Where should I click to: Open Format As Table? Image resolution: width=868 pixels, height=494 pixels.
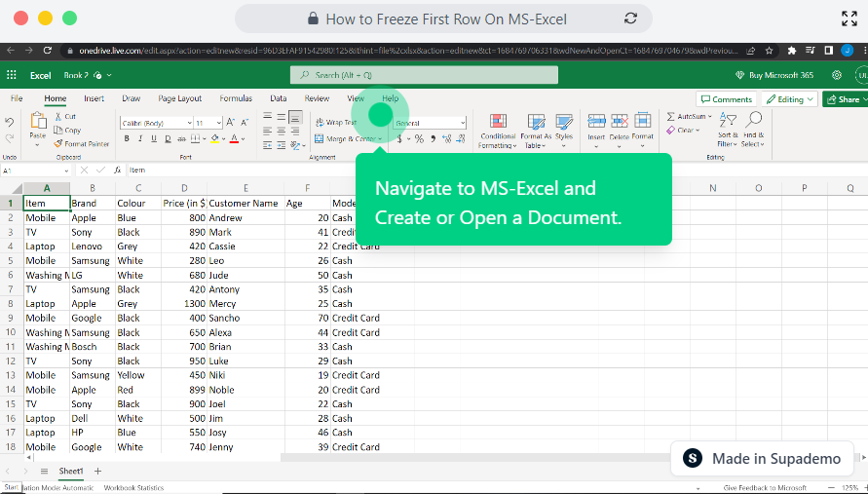click(x=536, y=131)
